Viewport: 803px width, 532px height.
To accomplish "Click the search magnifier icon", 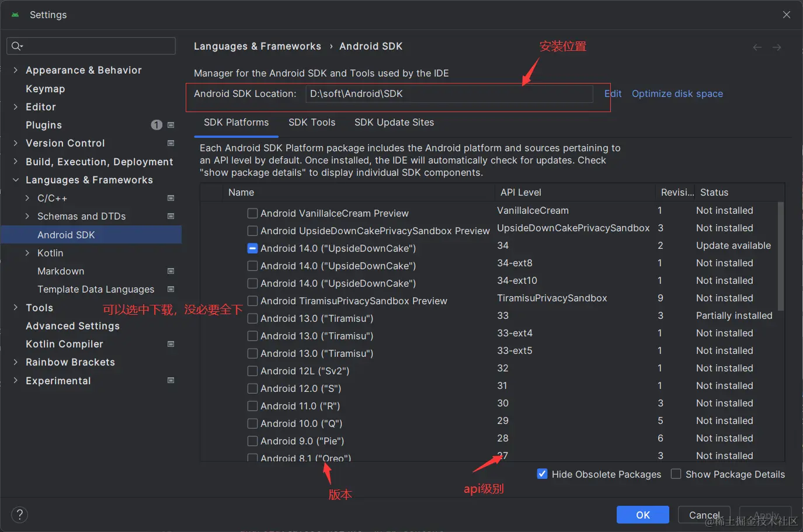I will (16, 46).
